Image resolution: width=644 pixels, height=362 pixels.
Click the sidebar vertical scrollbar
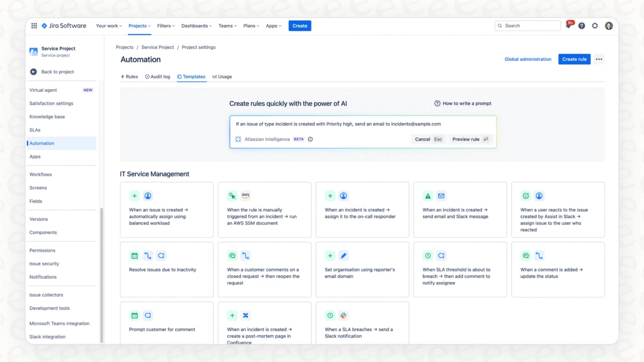click(x=102, y=275)
